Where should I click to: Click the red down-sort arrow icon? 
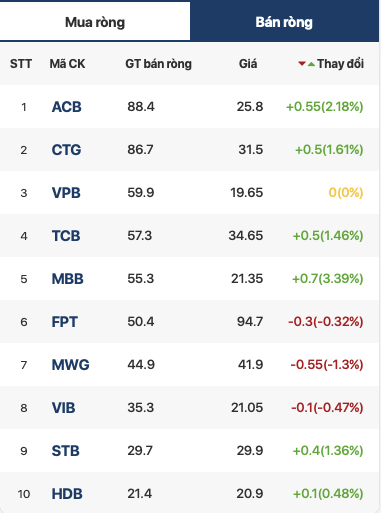[302, 64]
